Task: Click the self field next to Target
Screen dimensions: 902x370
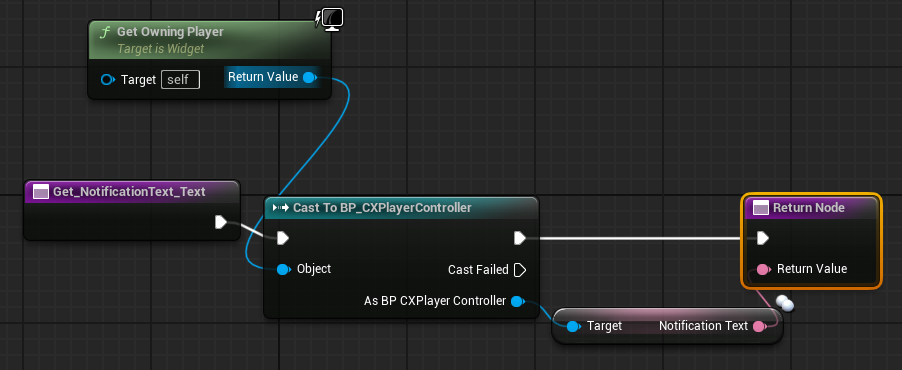Action: click(180, 79)
